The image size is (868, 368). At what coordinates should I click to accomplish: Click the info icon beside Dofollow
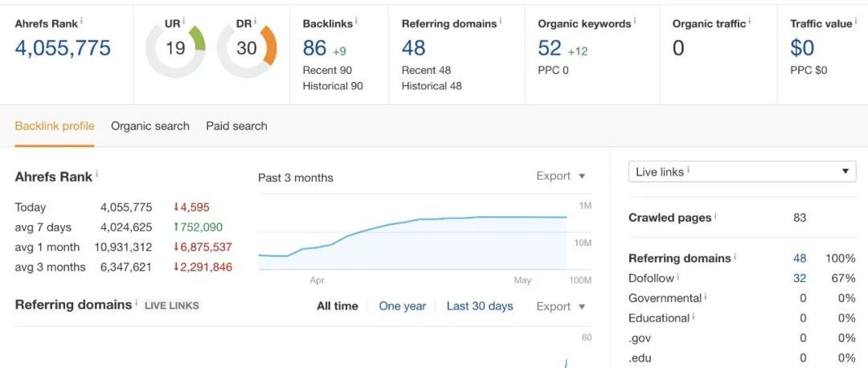point(678,277)
